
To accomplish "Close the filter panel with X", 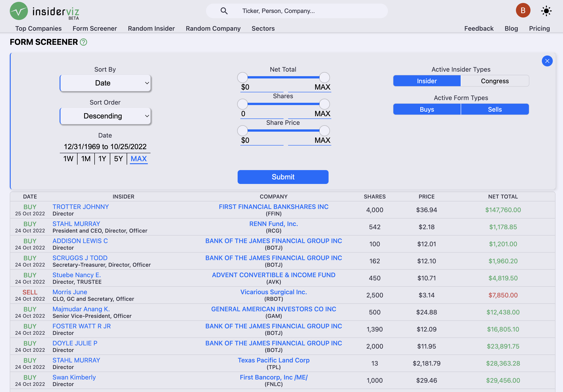I will tap(547, 61).
